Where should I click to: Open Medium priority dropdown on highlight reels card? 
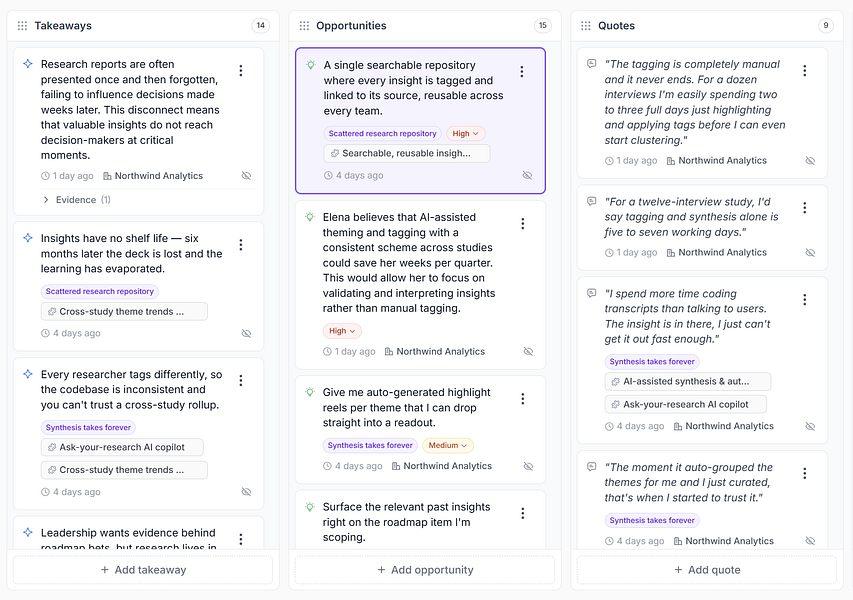tap(448, 445)
